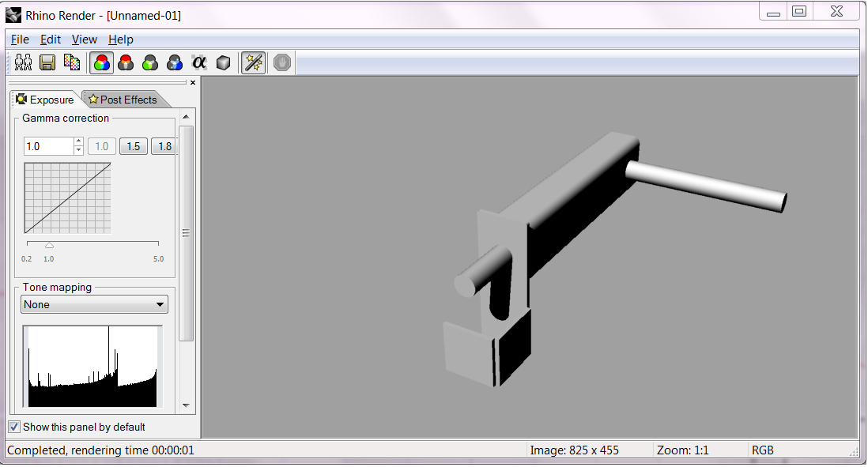This screenshot has height=467, width=868.
Task: Copy the render image to clipboard
Action: 72,62
